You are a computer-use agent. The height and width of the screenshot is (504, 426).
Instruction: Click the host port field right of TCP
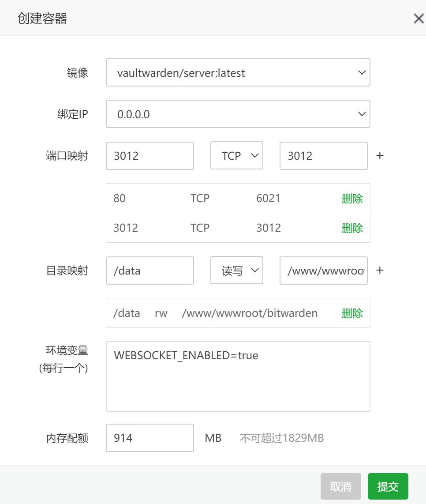click(323, 156)
